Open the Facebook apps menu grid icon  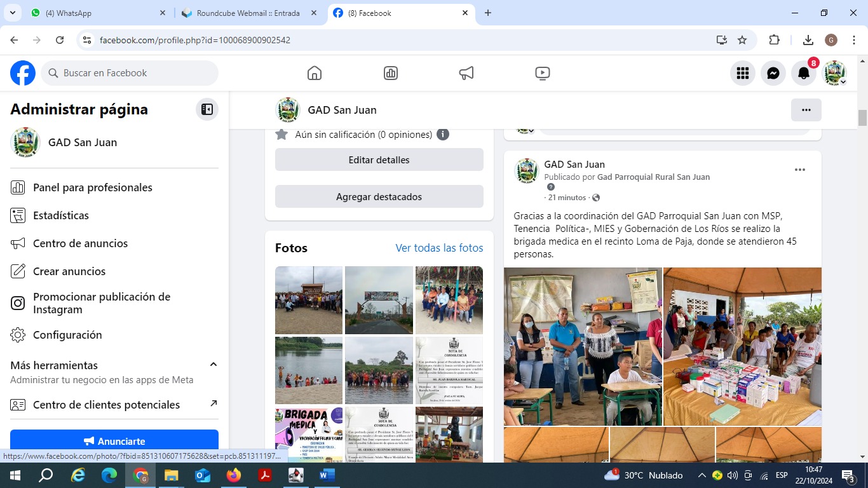point(743,73)
